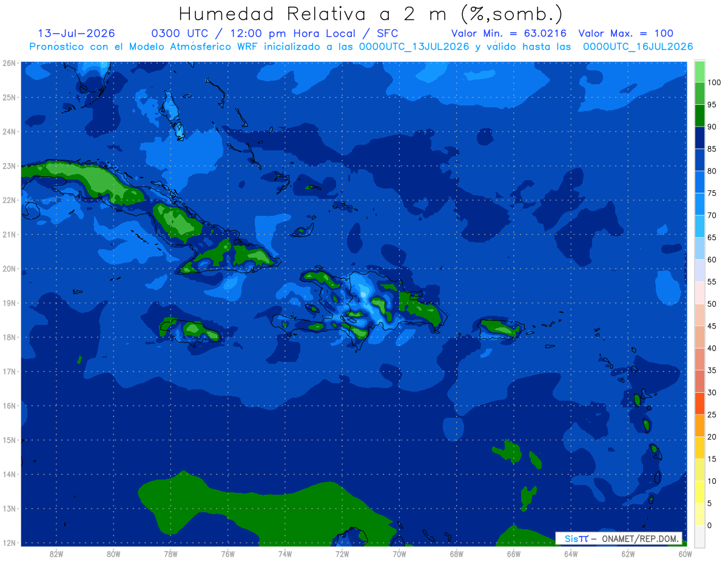The height and width of the screenshot is (562, 728).
Task: Click the longitude label '80W'
Action: 113,554
